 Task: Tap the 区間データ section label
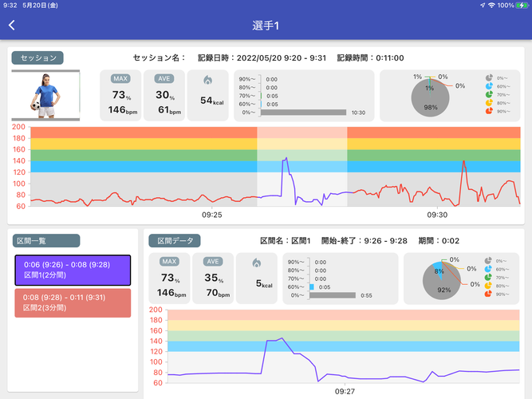(174, 240)
